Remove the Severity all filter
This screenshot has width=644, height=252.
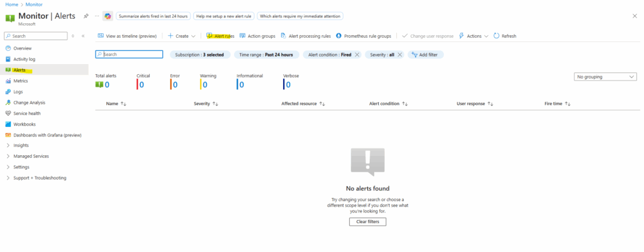tap(399, 55)
